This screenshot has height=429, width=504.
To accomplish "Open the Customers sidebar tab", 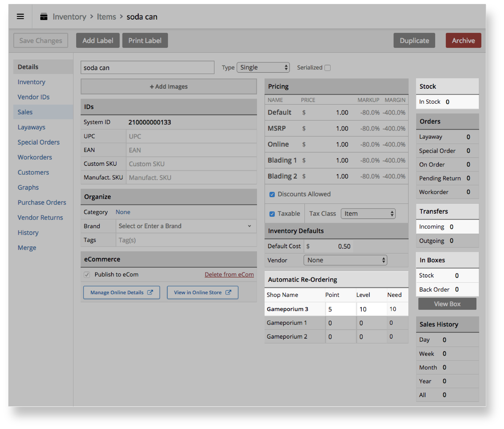I will click(43, 172).
